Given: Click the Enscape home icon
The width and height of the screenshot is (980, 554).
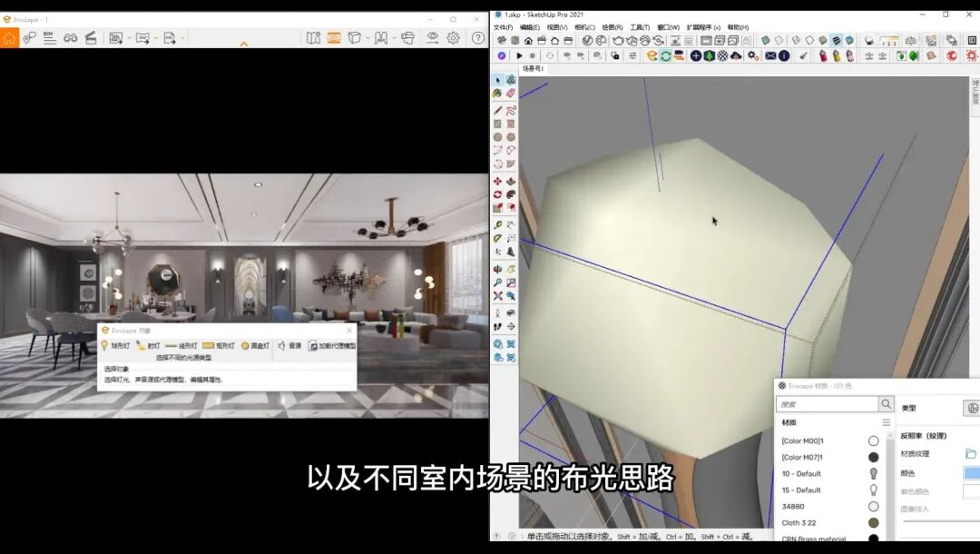Looking at the screenshot, I should [9, 38].
